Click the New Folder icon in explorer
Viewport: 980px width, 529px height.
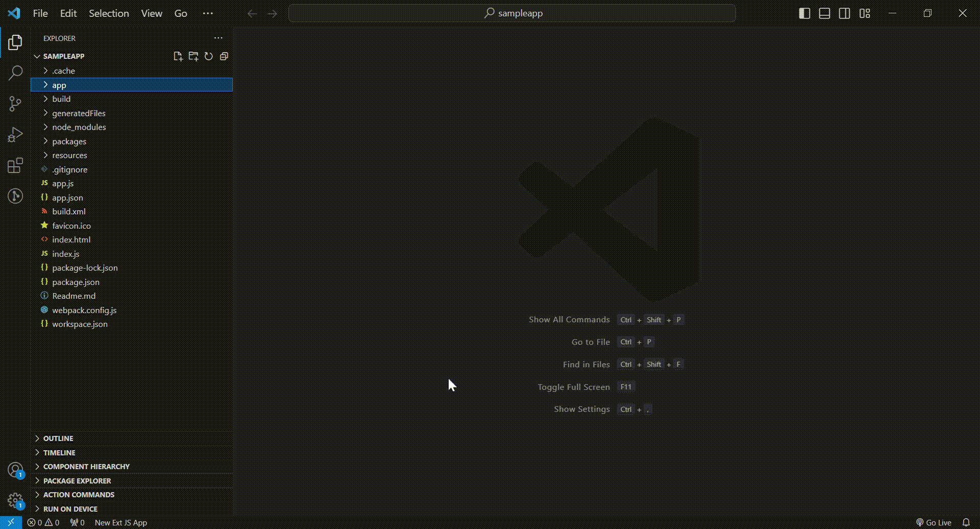(x=193, y=56)
